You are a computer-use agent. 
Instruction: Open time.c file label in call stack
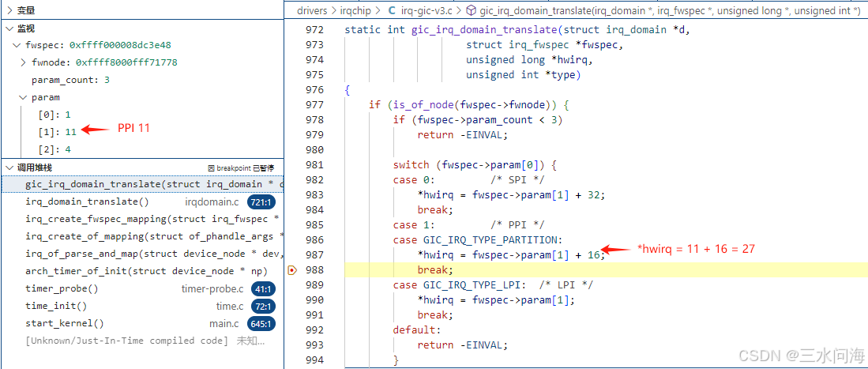coord(230,306)
